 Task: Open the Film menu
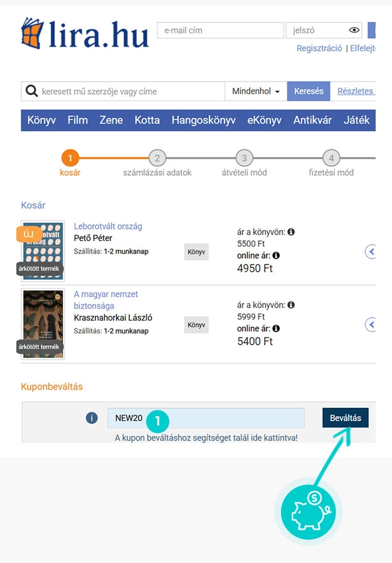[78, 120]
